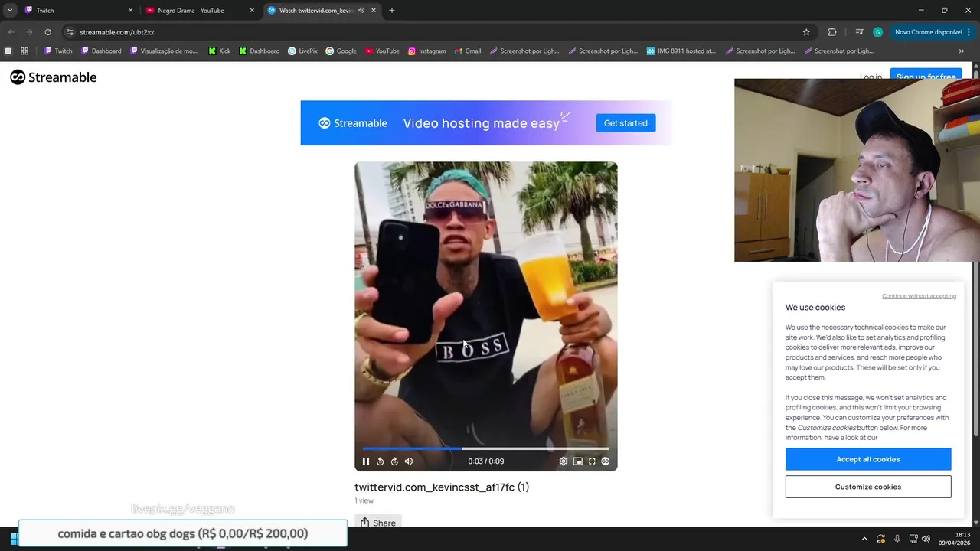
Task: Open the Visualização de mo... bookmark
Action: [164, 51]
